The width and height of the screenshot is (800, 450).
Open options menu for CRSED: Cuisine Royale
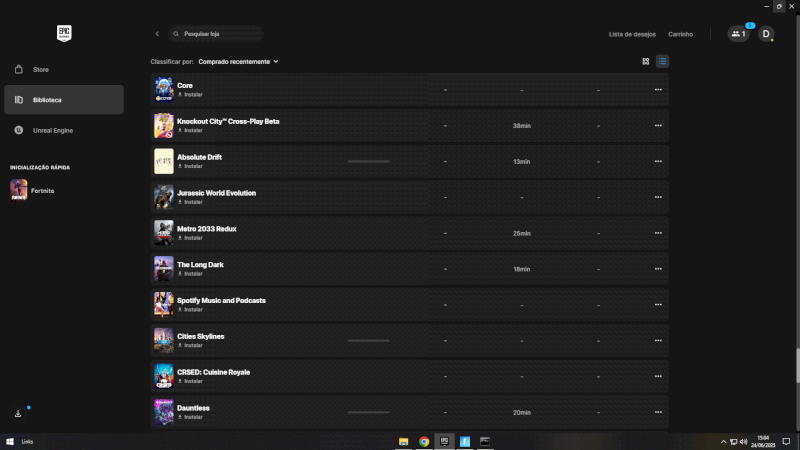[658, 377]
